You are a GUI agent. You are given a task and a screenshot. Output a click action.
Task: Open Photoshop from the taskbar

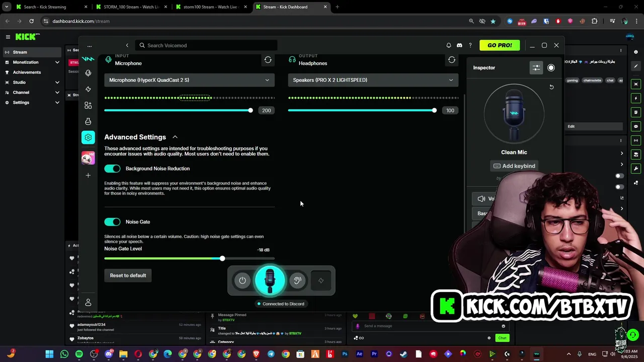[x=345, y=354]
